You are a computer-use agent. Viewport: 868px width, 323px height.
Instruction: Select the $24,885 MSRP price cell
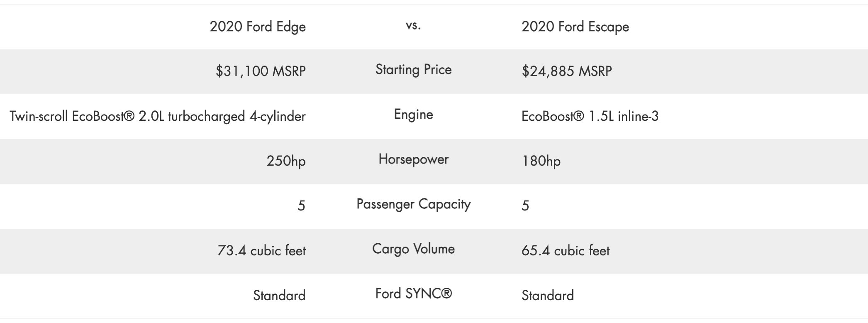566,71
